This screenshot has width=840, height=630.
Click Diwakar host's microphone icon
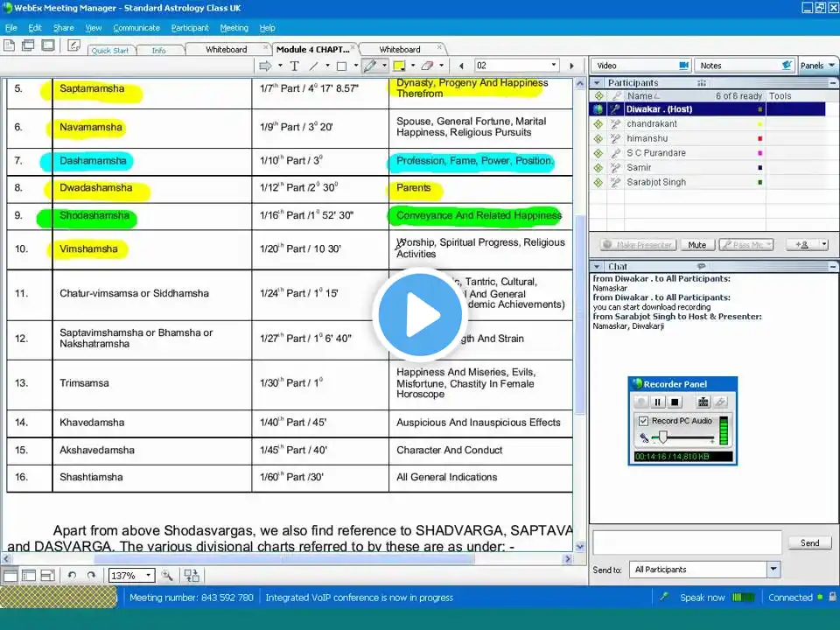pos(615,109)
